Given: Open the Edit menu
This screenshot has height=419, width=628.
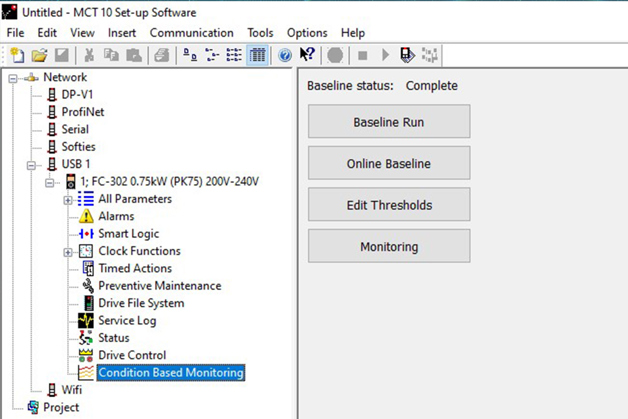Looking at the screenshot, I should (x=47, y=33).
